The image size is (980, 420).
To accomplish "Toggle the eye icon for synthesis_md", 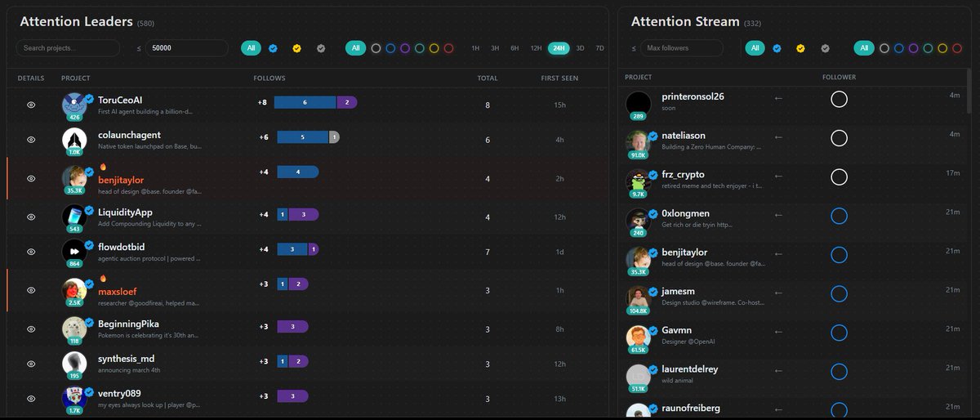I will (x=31, y=364).
